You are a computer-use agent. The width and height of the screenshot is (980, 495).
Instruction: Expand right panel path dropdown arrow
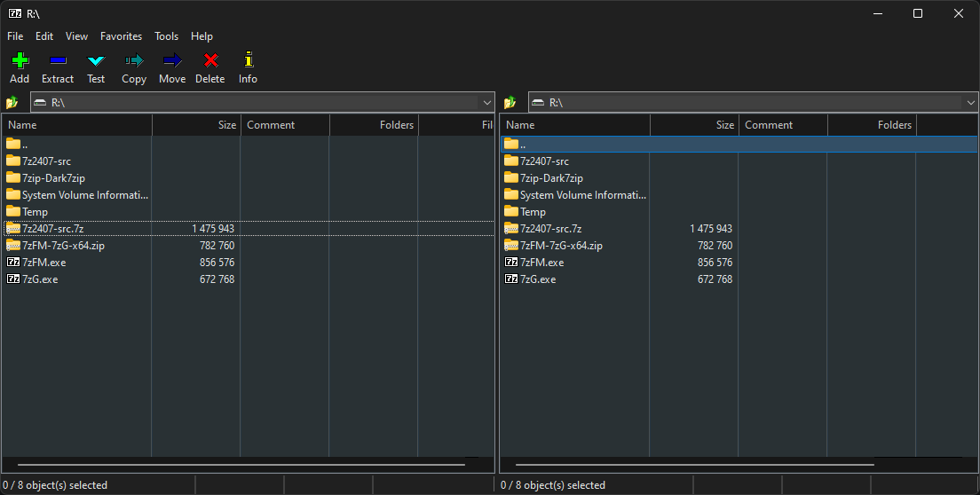point(970,102)
